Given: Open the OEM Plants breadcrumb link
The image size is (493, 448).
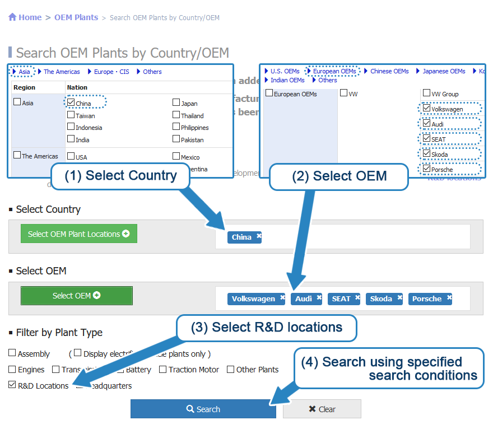Looking at the screenshot, I should pyautogui.click(x=76, y=17).
